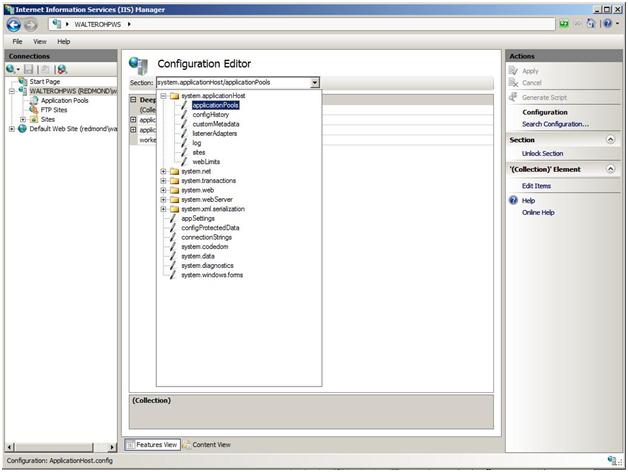Click the Forward navigation arrow button
The image size is (628, 472).
tap(31, 25)
